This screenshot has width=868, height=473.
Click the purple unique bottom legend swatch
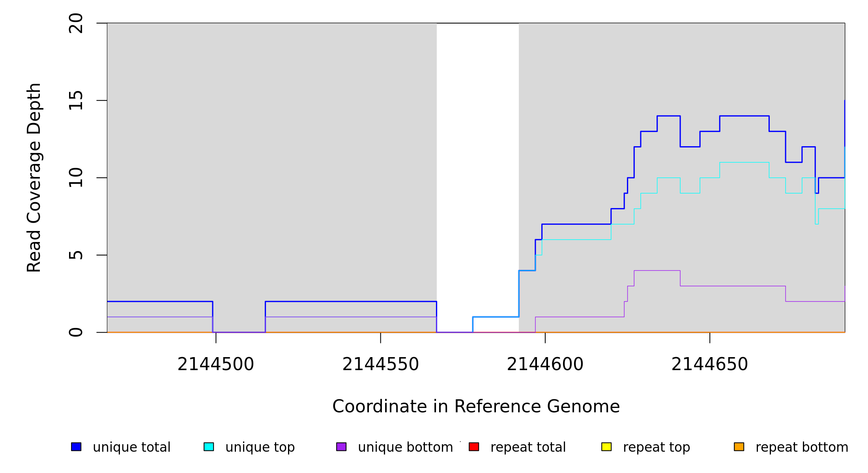point(341,447)
